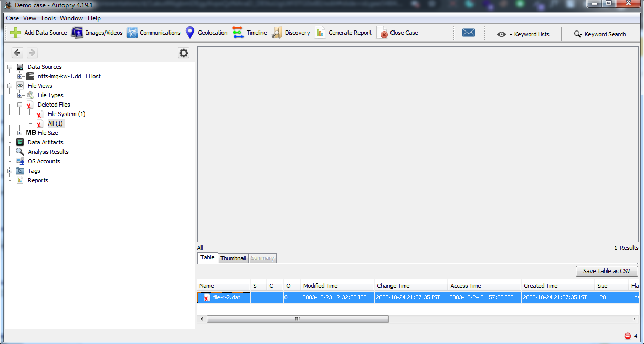Click the red error notification icon

point(627,336)
